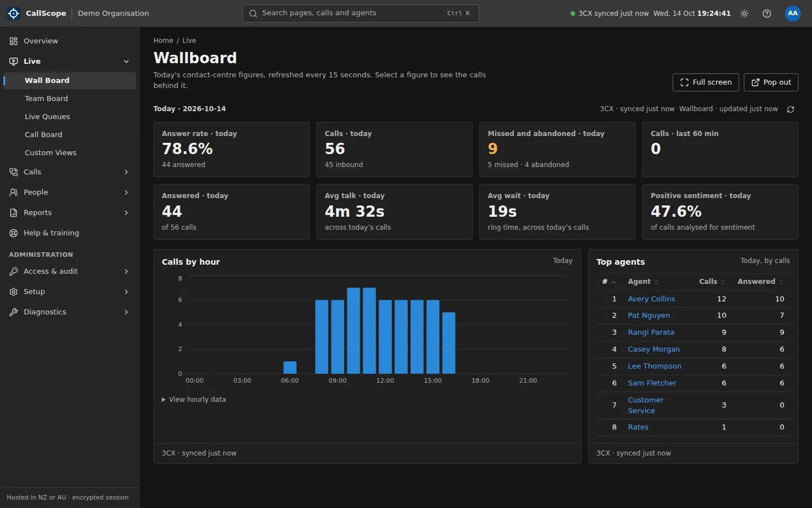Viewport: 812px width, 508px height.
Task: Click the Access & audit key icon
Action: [14, 271]
